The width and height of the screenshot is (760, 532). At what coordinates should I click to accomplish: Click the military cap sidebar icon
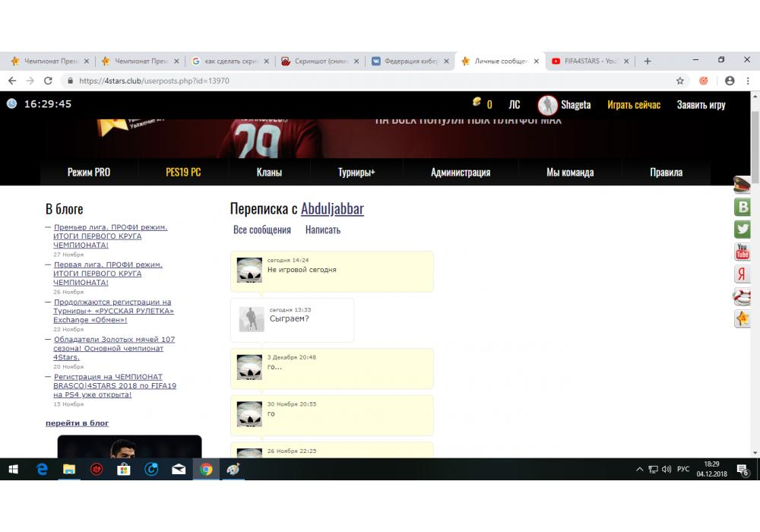point(743,185)
